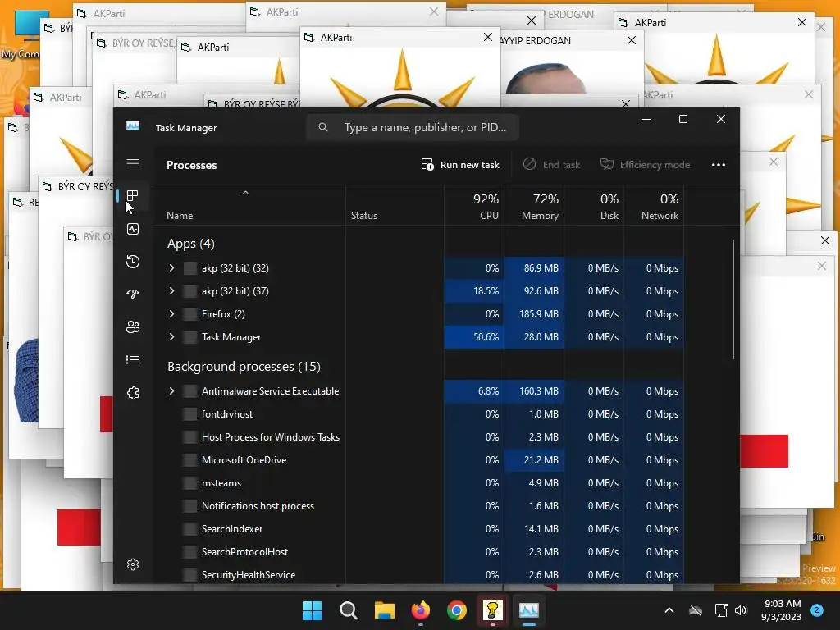Open Task Manager settings gear
Viewport: 840px width, 630px height.
pos(133,564)
